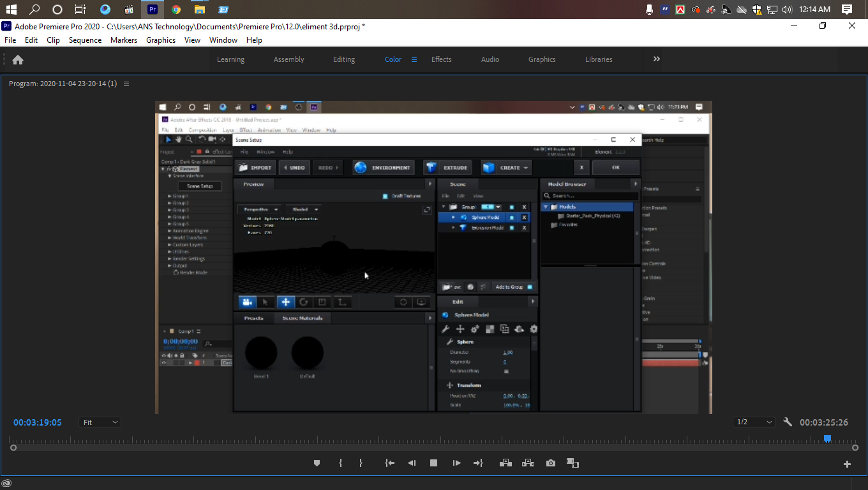The image size is (868, 490).
Task: Open the Sequence menu
Action: coord(85,40)
